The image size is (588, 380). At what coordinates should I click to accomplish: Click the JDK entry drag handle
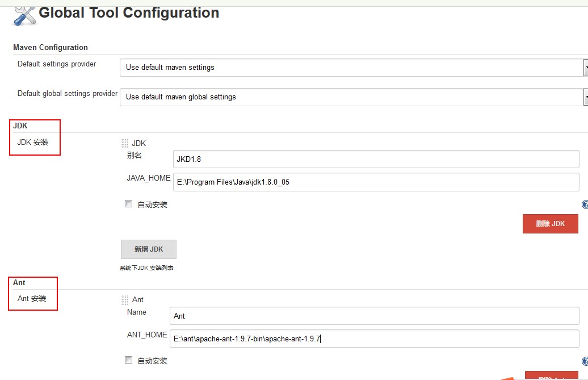125,144
